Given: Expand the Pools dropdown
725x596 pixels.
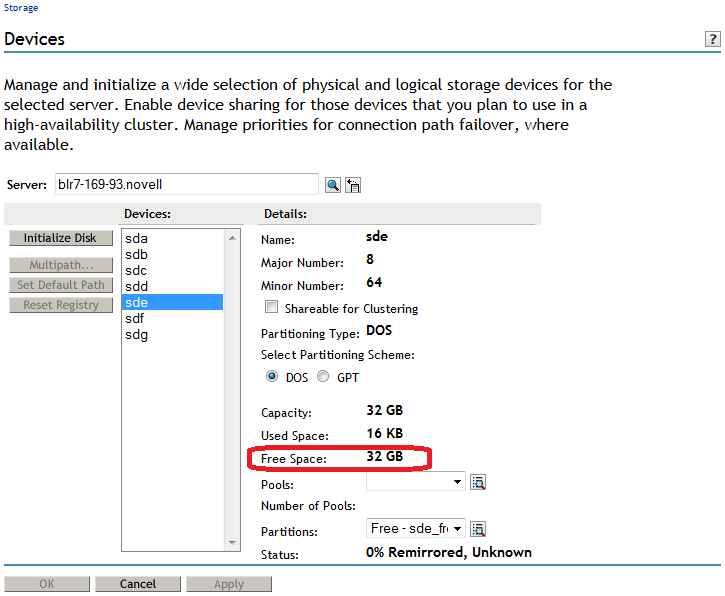Looking at the screenshot, I should (x=458, y=482).
